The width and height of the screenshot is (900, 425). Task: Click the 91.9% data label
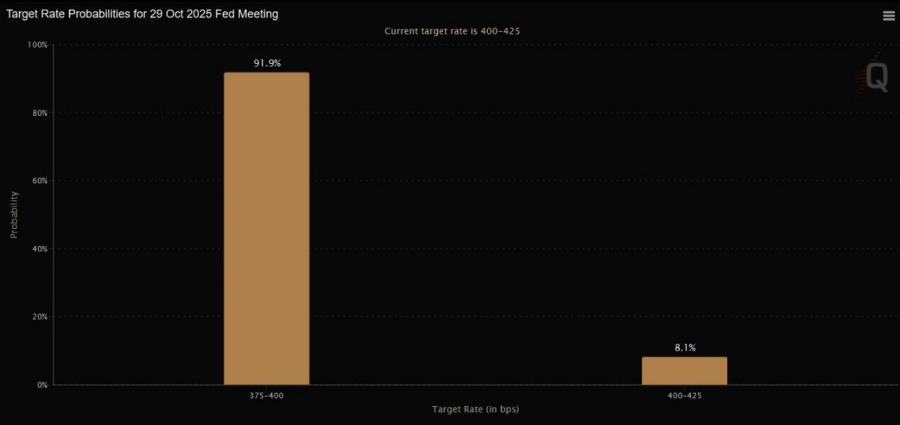coord(266,63)
